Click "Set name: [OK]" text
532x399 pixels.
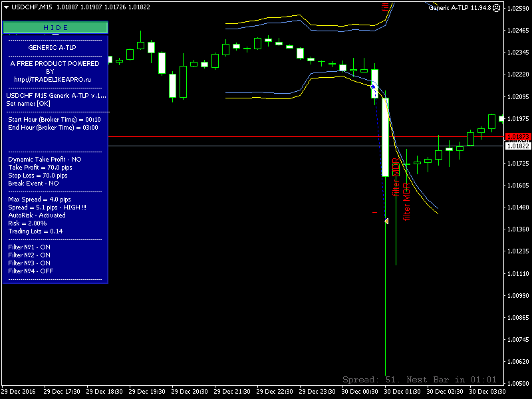point(28,104)
